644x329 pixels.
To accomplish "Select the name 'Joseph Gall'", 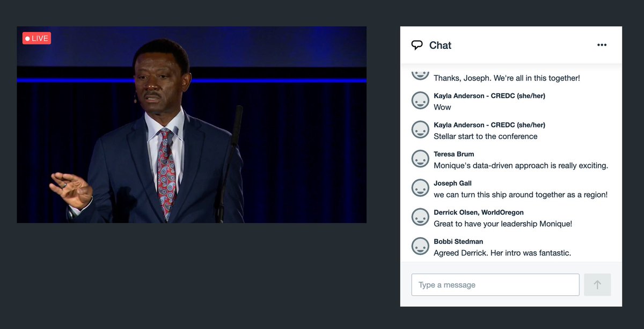I will click(x=452, y=183).
